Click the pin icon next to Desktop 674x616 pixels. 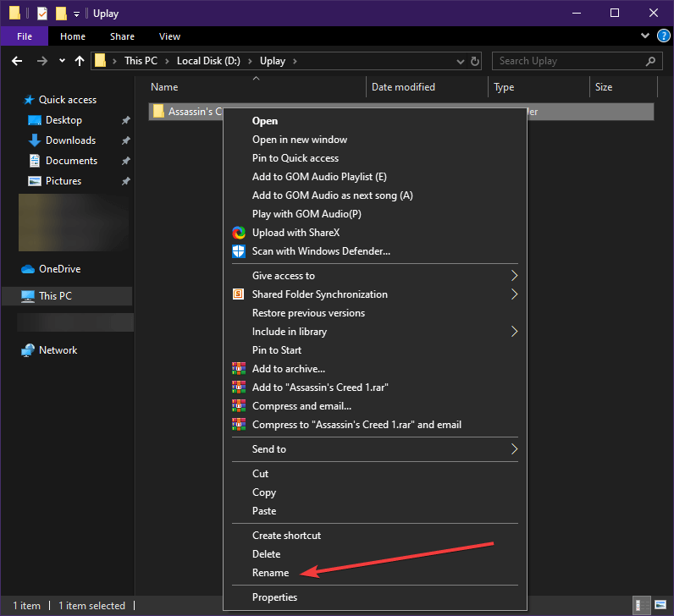125,120
